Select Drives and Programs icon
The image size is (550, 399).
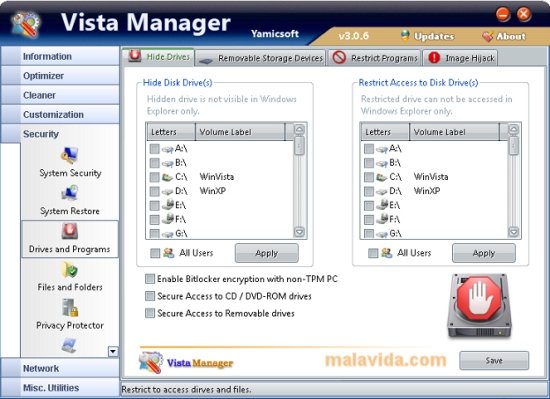(x=69, y=231)
